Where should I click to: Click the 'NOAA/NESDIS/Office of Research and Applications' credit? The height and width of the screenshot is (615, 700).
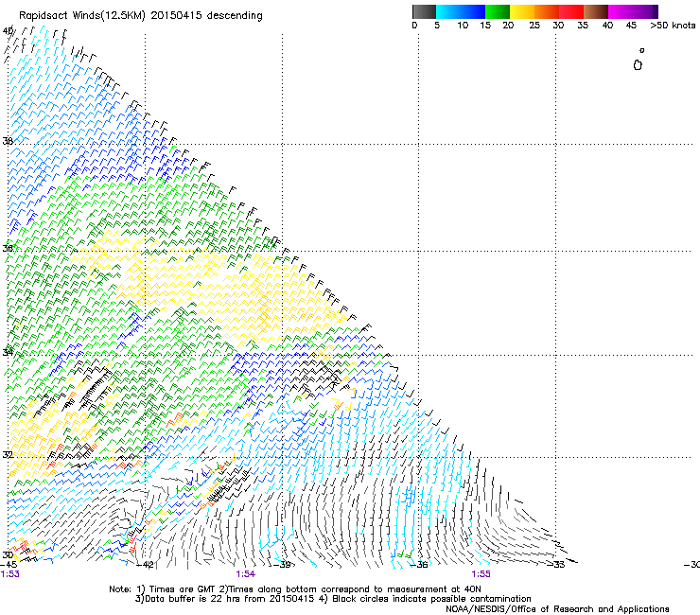tap(557, 608)
